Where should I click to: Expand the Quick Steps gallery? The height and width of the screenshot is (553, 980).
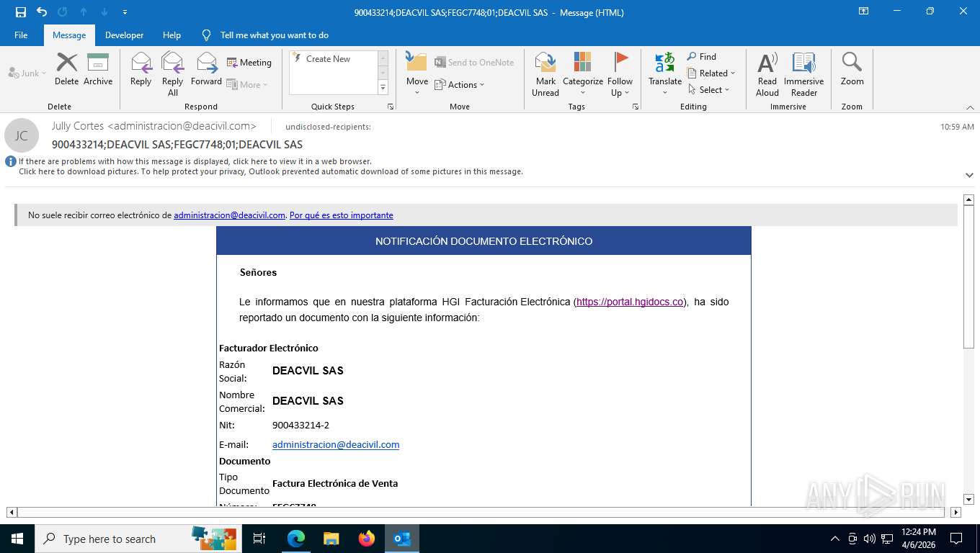click(383, 88)
